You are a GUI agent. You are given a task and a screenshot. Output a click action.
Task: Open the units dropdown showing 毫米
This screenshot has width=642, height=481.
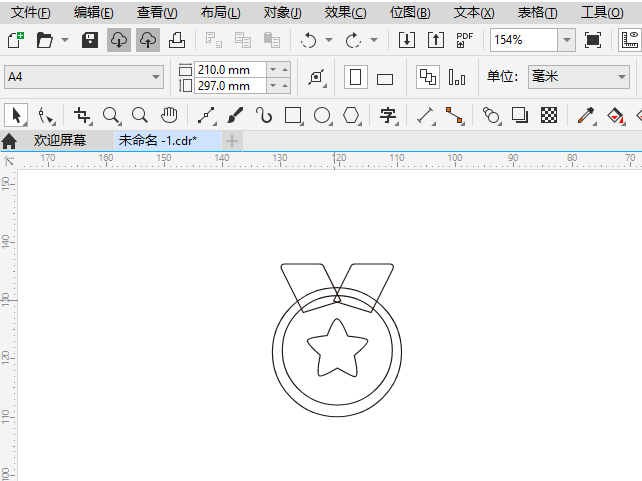[579, 77]
